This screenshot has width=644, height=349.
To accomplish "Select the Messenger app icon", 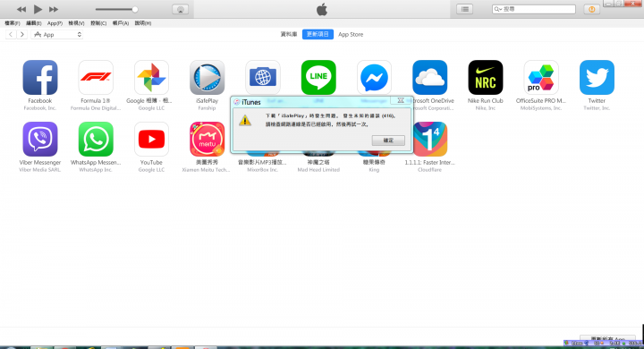I will point(374,77).
